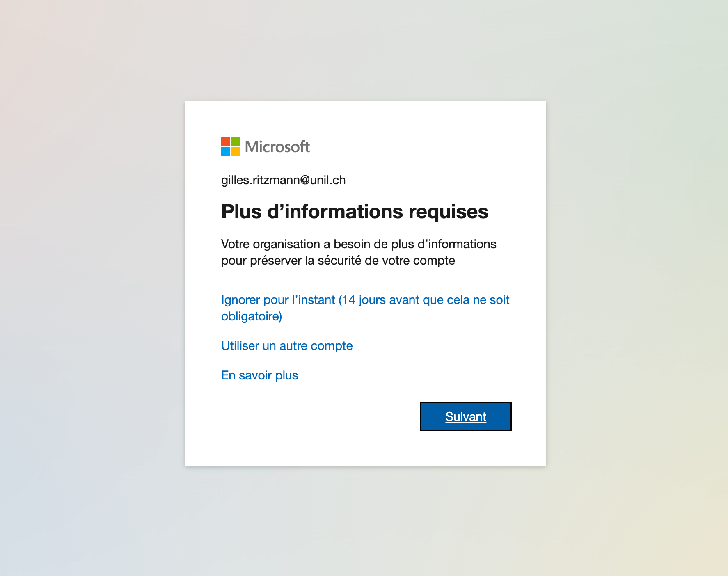The height and width of the screenshot is (576, 728).
Task: Open the 'Utiliser un autre compte' link
Action: coord(286,346)
